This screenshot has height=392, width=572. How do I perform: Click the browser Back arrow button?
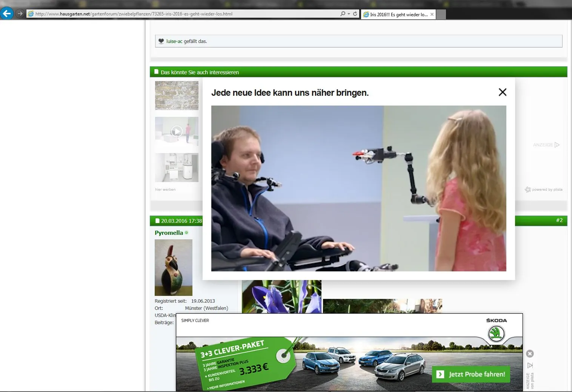click(x=7, y=14)
